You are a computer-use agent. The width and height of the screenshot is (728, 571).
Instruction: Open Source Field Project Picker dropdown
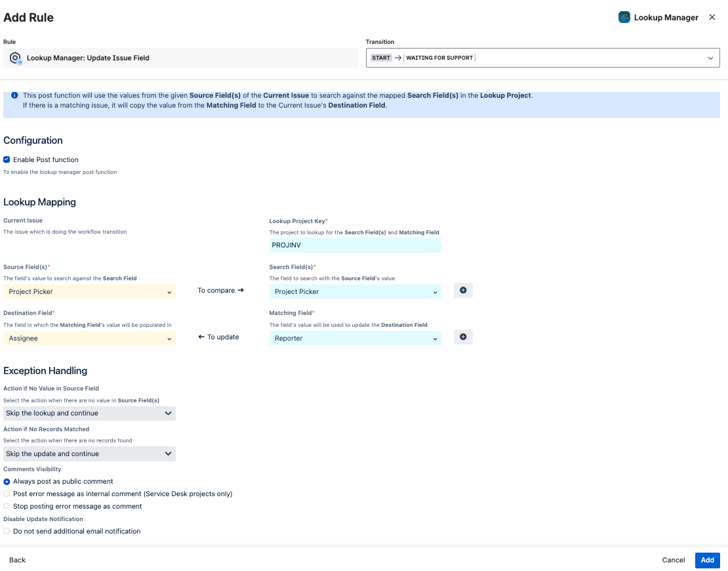[x=89, y=291]
